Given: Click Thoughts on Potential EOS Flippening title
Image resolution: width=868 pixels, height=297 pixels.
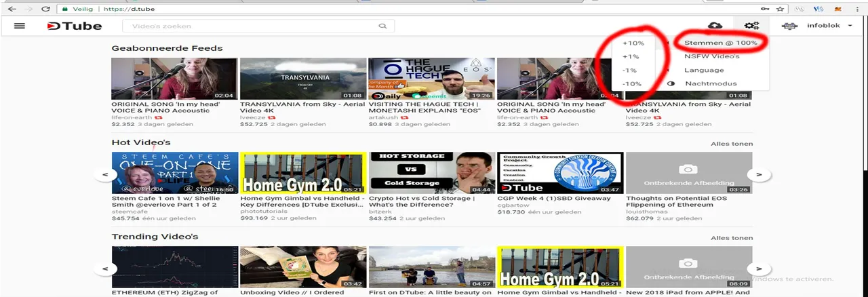Looking at the screenshot, I should pos(676,201).
